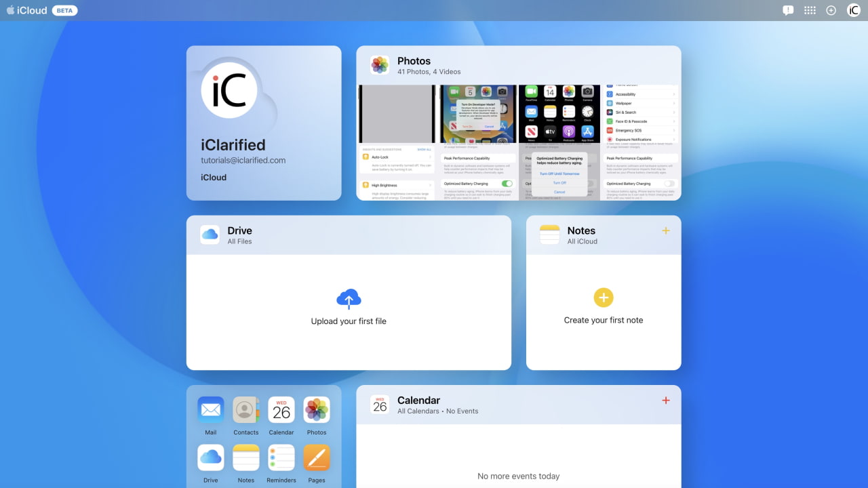Click the Photos flower icon in the Photos widget header

(x=379, y=65)
